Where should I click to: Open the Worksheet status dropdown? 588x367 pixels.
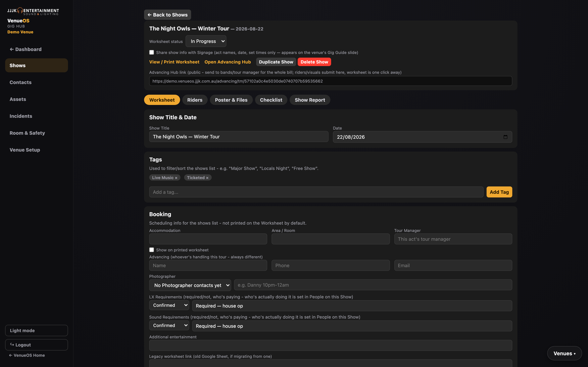206,41
